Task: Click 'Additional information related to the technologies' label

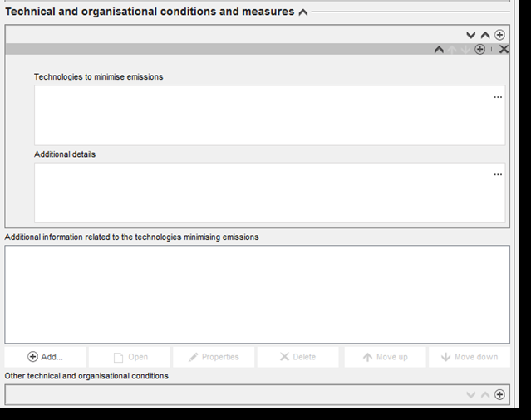Action: (131, 237)
